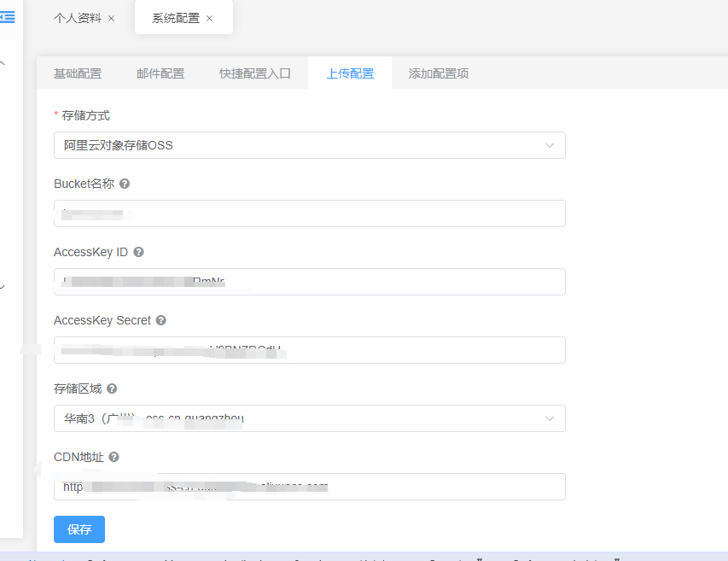Click the 保存 button
The width and height of the screenshot is (728, 561).
pos(79,529)
